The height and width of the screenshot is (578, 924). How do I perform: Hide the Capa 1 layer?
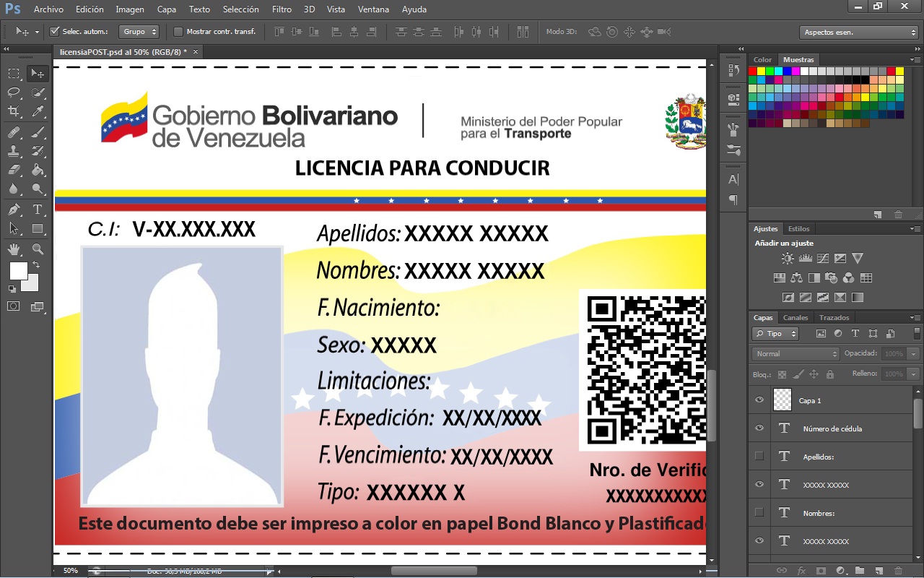point(759,400)
